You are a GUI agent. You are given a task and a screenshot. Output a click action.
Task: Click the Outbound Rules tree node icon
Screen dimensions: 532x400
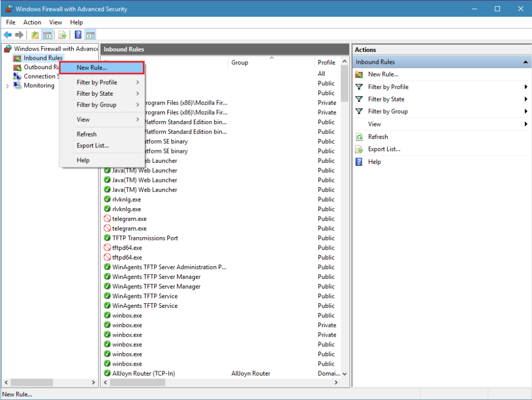(17, 67)
